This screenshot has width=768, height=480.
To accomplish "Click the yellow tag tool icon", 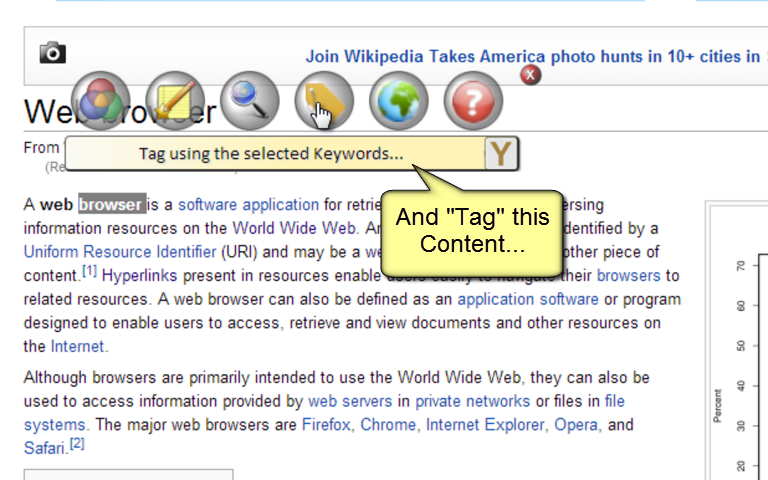I will [324, 101].
